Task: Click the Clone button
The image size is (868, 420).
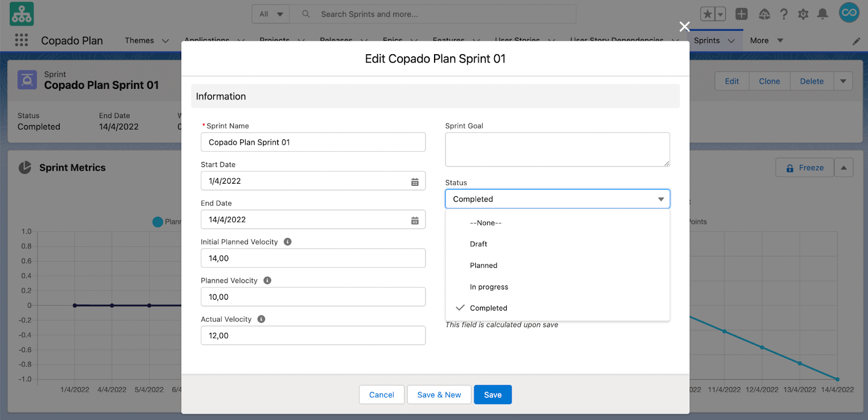Action: click(769, 81)
